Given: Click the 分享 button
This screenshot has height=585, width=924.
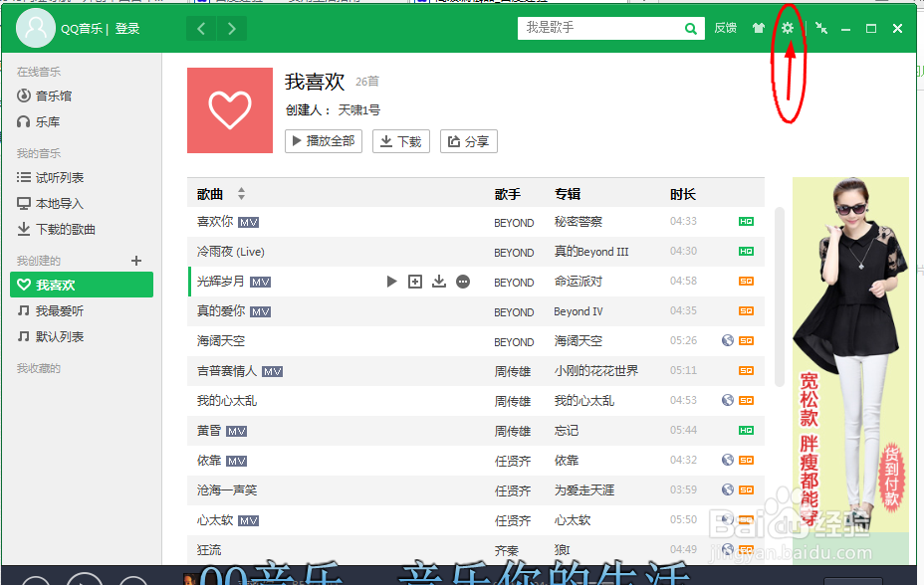Looking at the screenshot, I should click(x=468, y=140).
